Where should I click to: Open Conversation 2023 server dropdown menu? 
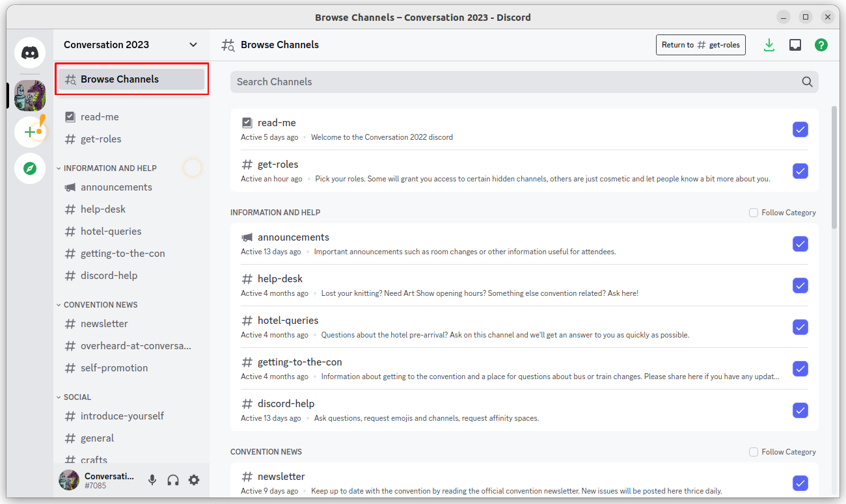tap(193, 45)
